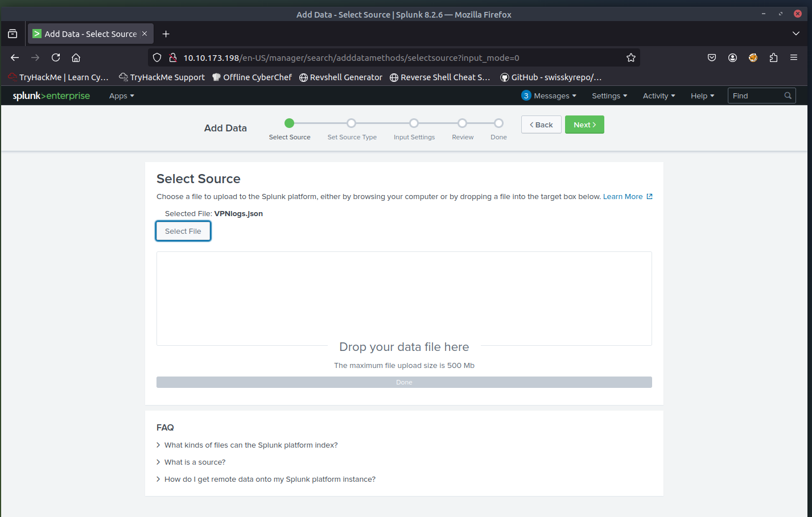The image size is (812, 517).
Task: Click the Firefox forward arrow
Action: click(x=35, y=57)
